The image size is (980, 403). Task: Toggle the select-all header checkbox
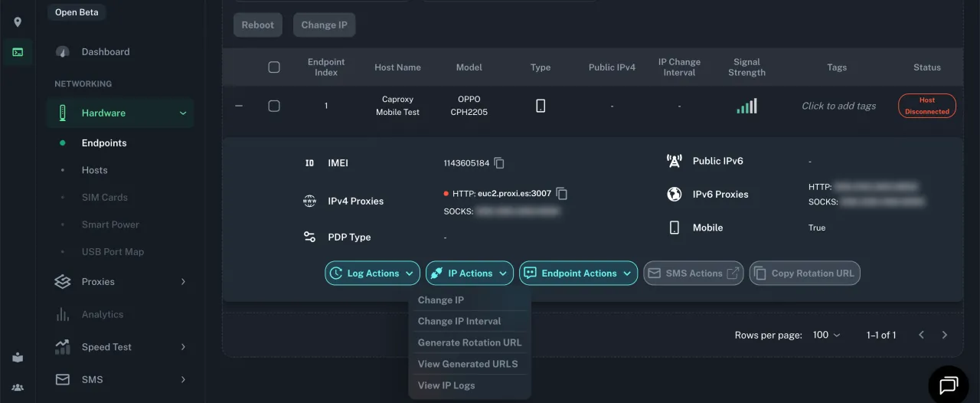pyautogui.click(x=274, y=67)
